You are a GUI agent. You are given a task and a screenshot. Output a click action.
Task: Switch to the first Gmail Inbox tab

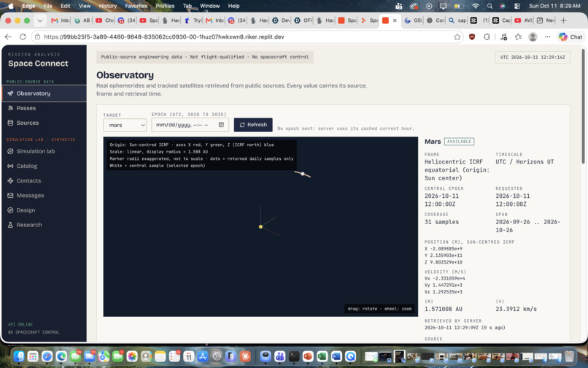coord(60,20)
